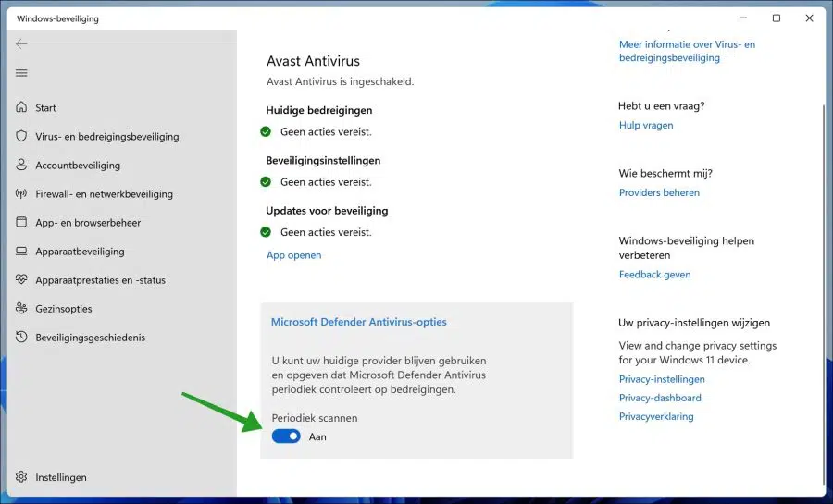This screenshot has height=504, width=833.
Task: Minimize the Windows-beveiliging window
Action: 743,18
